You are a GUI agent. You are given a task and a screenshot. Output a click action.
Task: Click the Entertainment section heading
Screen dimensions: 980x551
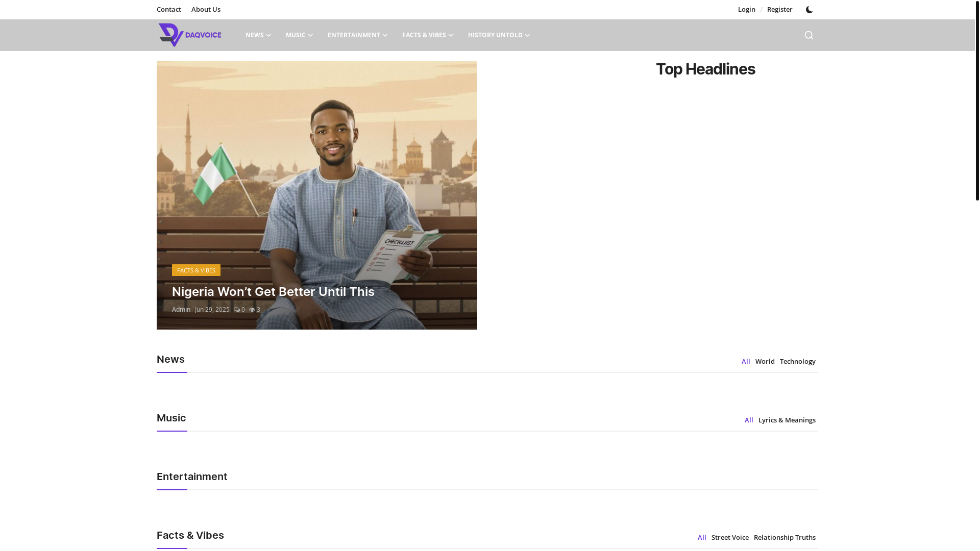(x=192, y=477)
